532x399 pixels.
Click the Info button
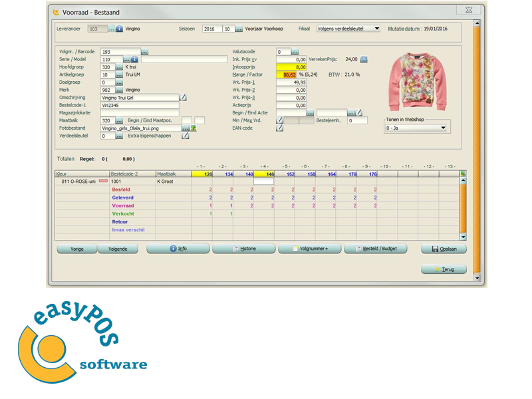point(178,248)
